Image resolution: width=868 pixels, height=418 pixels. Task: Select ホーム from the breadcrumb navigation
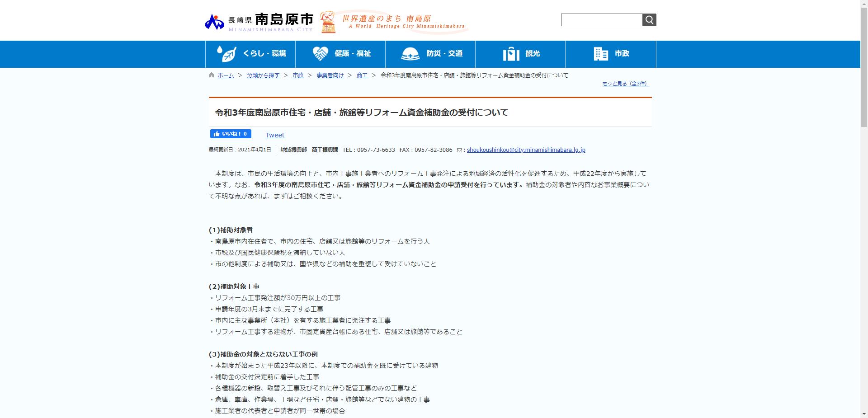pyautogui.click(x=225, y=75)
